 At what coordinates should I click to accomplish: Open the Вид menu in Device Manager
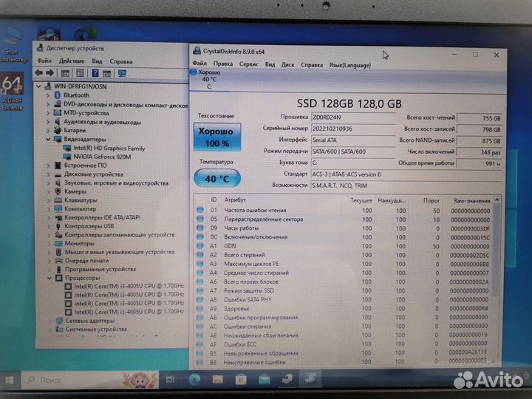(97, 61)
